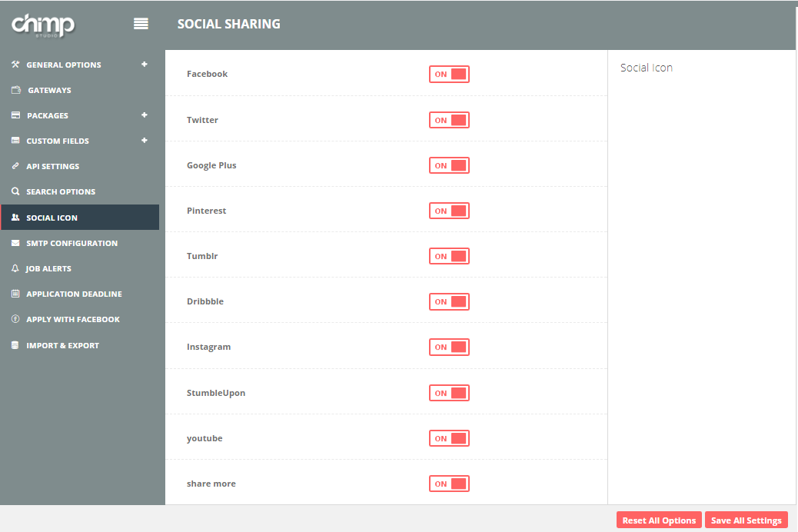Select the Social Icon sidebar item
The width and height of the screenshot is (798, 532).
click(x=52, y=218)
